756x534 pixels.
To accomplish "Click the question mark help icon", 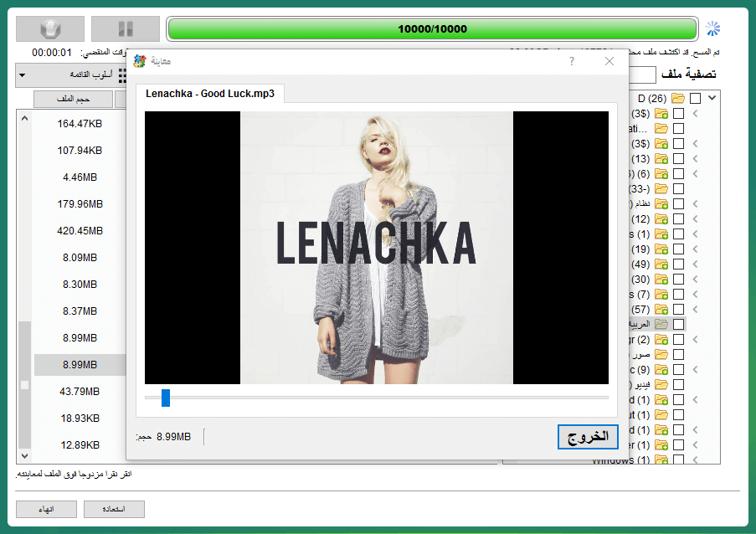I will coord(571,61).
